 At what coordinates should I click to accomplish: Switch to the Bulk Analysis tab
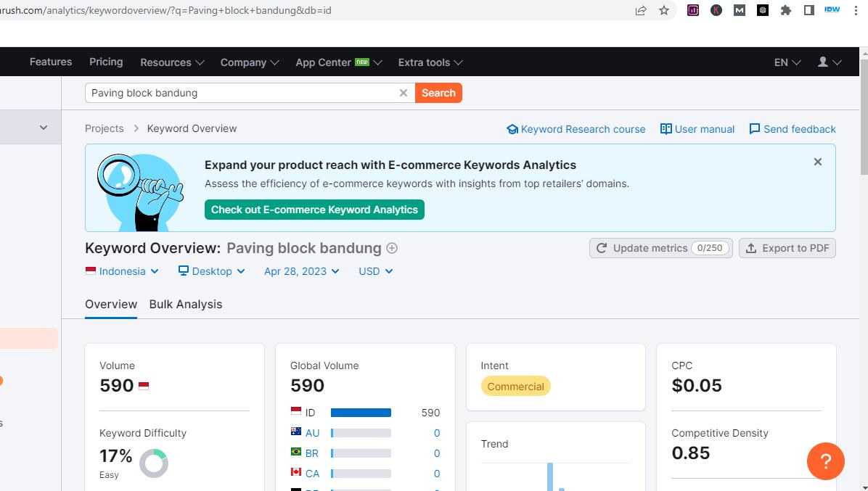(x=186, y=304)
